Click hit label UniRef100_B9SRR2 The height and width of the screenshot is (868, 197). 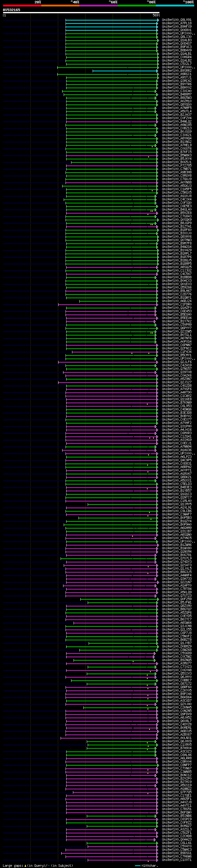[x=176, y=71]
